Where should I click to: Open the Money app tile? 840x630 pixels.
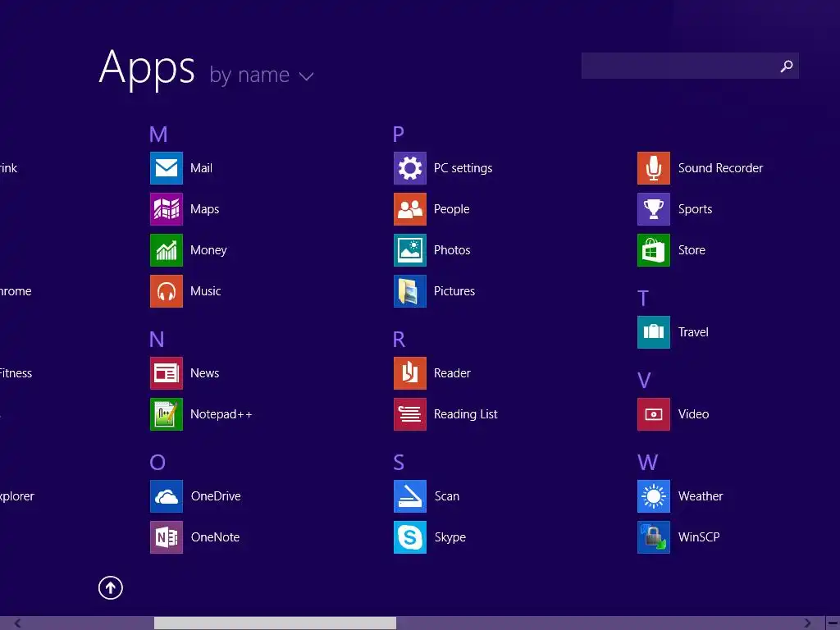(166, 250)
